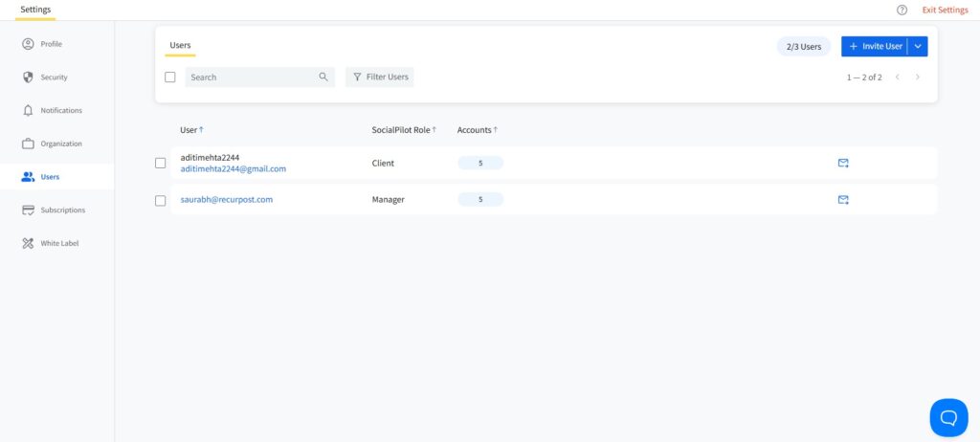Sort by Accounts column header
This screenshot has height=442, width=980.
478,130
